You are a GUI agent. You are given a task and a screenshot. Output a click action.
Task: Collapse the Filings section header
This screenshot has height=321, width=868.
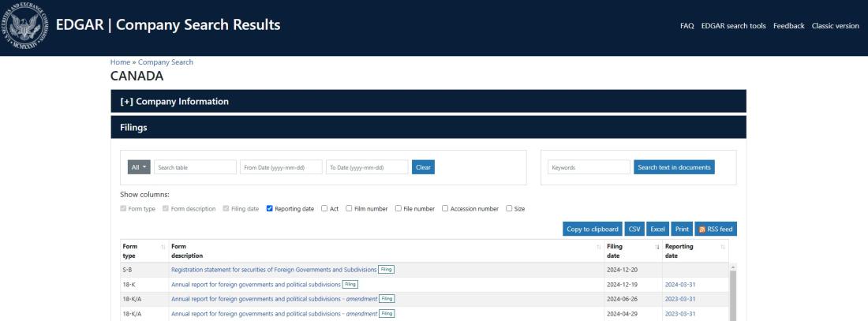(428, 127)
